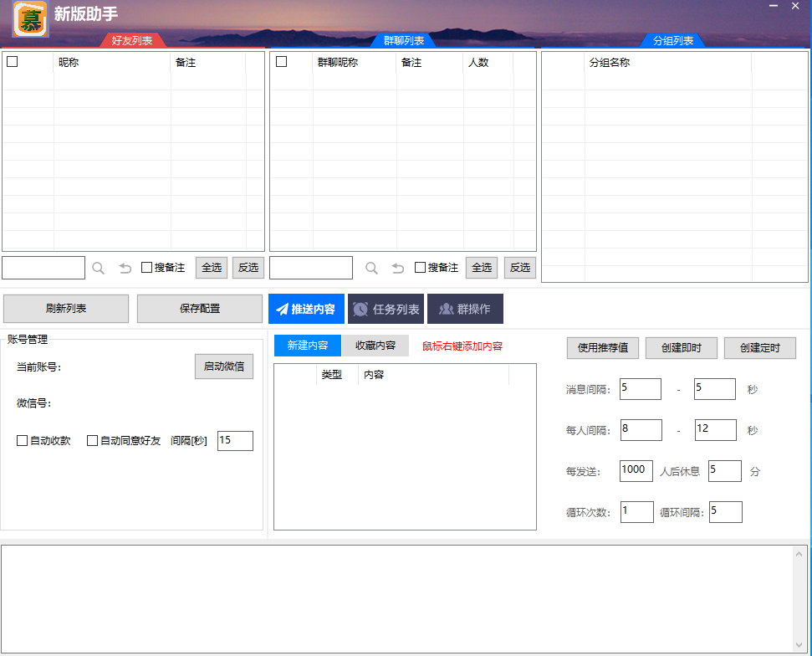This screenshot has height=656, width=812.
Task: Click the app logo icon in title bar
Action: click(x=30, y=18)
